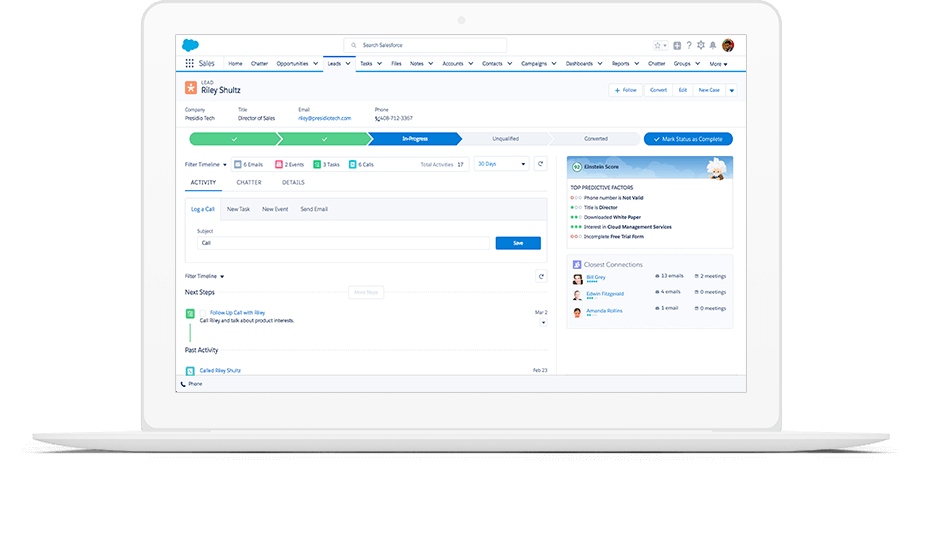950x536 pixels.
Task: Select the Leads nav item
Action: (x=334, y=64)
